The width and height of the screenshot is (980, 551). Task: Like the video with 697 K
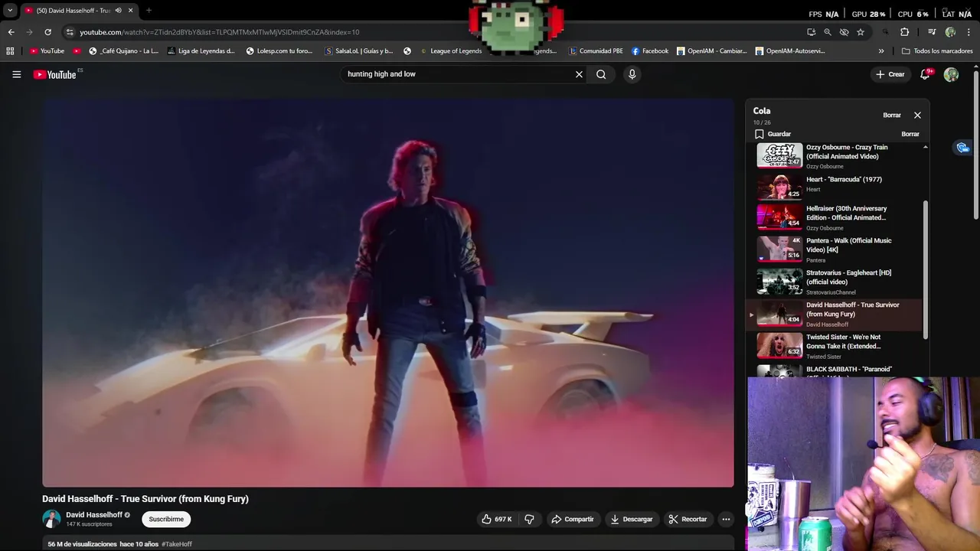pos(496,519)
